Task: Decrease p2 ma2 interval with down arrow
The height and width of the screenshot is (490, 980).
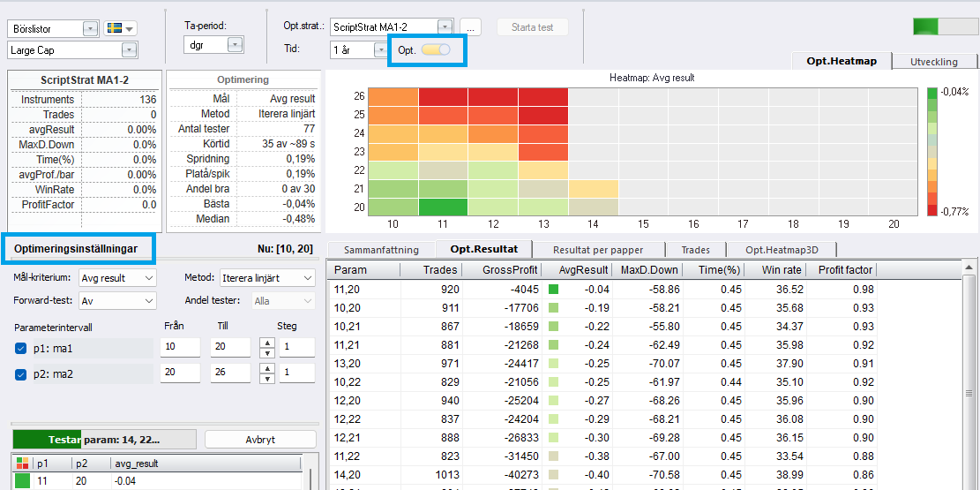Action: point(267,379)
